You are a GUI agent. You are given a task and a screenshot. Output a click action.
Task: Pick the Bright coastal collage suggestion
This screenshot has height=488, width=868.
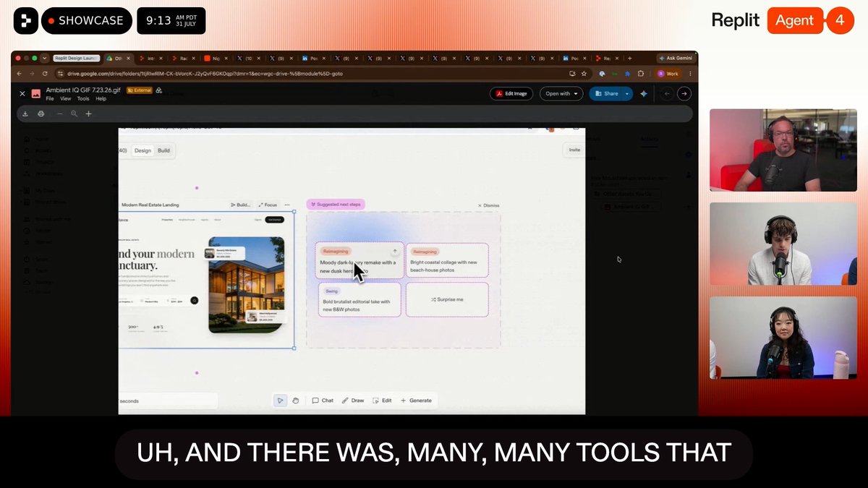click(x=447, y=260)
